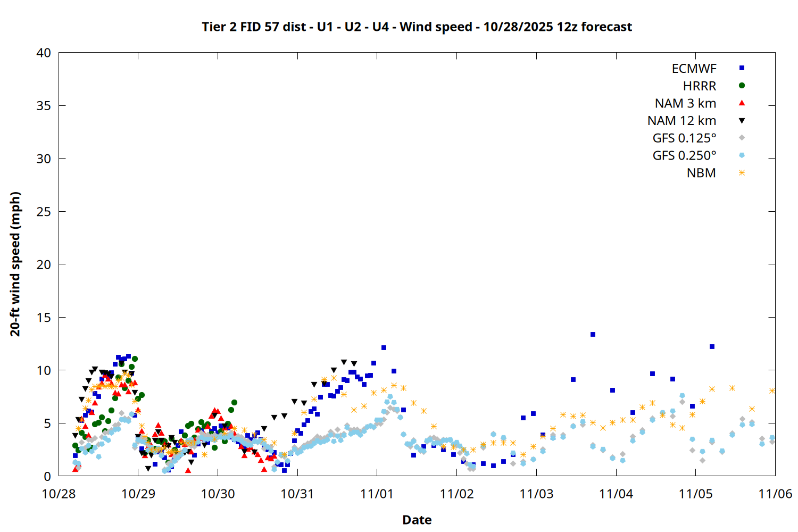This screenshot has height=532, width=798.
Task: Click the HRRR green circle legend marker
Action: click(742, 86)
